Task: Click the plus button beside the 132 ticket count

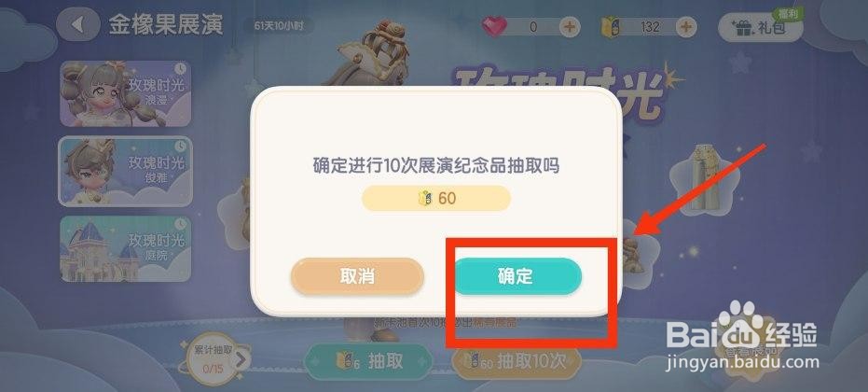Action: click(684, 27)
